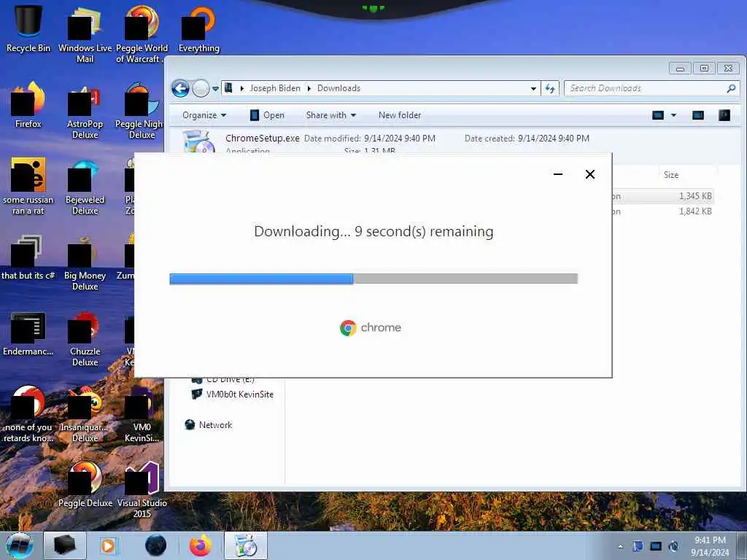Open the black folder taskbar icon
This screenshot has height=560, width=747.
(x=65, y=545)
